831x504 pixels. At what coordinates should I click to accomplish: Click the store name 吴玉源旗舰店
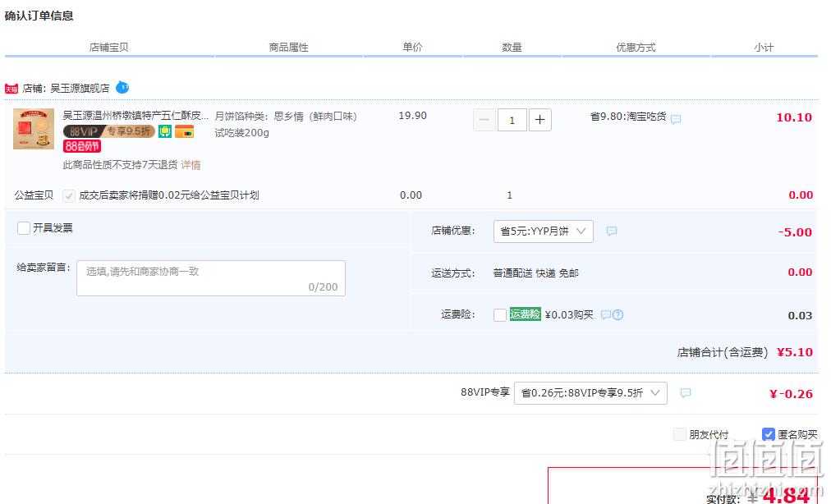point(80,89)
